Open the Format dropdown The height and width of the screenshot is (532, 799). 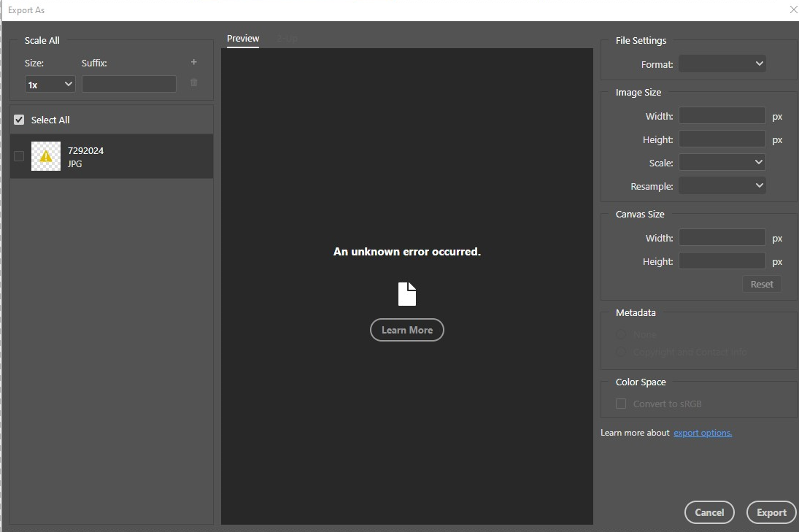[x=722, y=63]
